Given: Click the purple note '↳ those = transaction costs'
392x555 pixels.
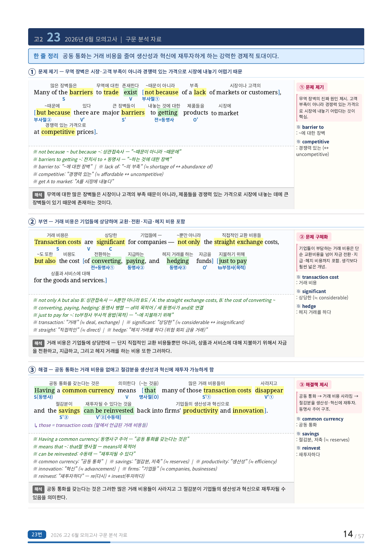Looking at the screenshot, I should point(91,425).
